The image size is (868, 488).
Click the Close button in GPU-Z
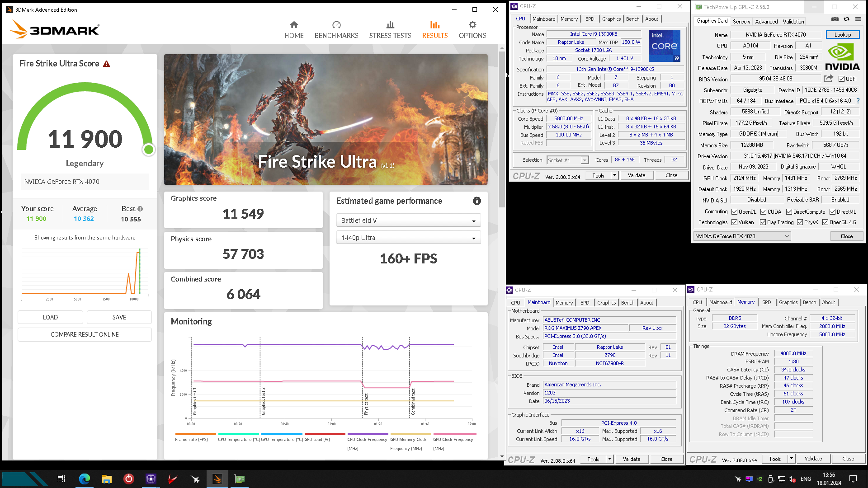click(x=847, y=236)
